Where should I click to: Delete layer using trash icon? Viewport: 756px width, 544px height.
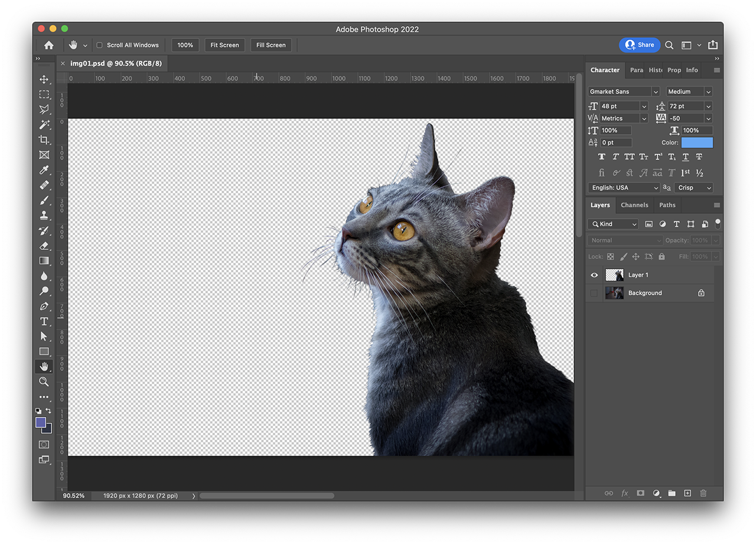click(703, 493)
